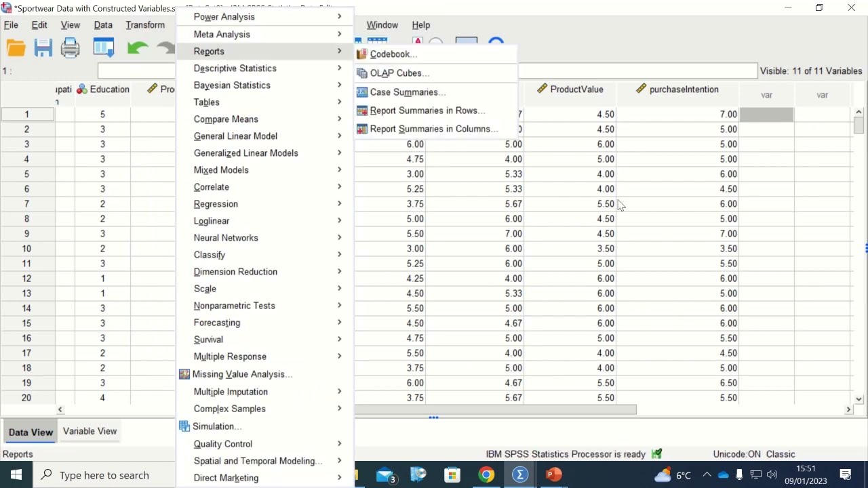Select the ProductValue column header
The image size is (868, 488).
pyautogui.click(x=570, y=89)
